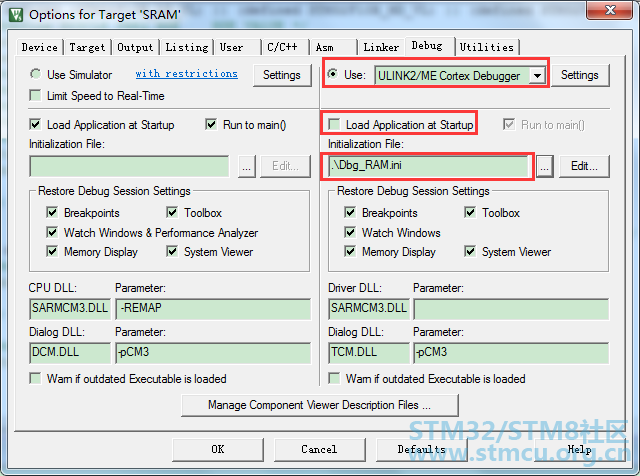Toggle simulator System Viewer checkbox
Image resolution: width=640 pixels, height=476 pixels.
(172, 251)
